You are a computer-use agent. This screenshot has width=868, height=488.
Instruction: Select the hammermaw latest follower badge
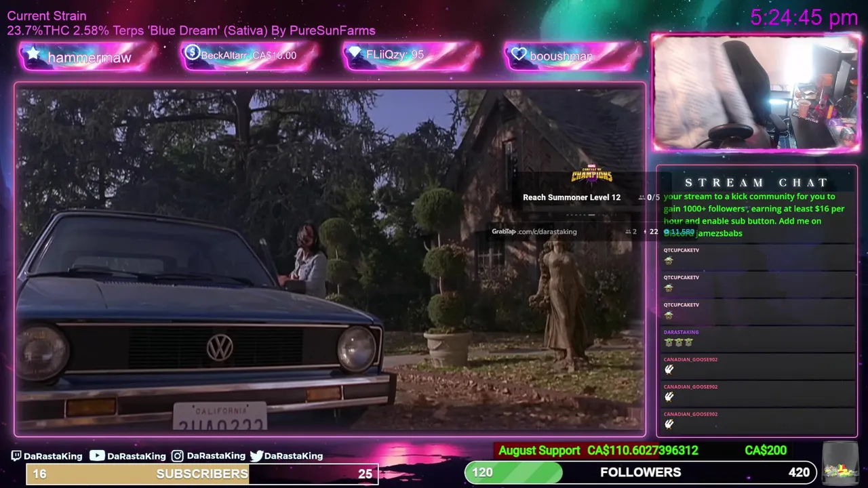[x=89, y=56]
